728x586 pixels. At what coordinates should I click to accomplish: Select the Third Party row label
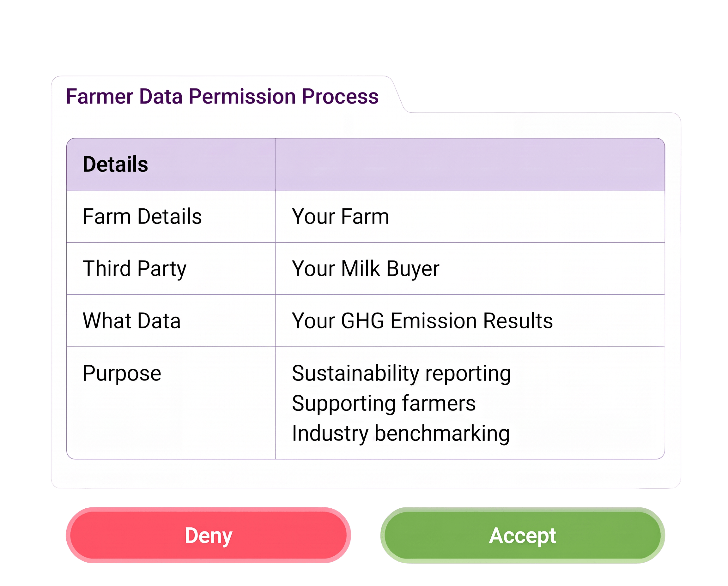point(135,269)
